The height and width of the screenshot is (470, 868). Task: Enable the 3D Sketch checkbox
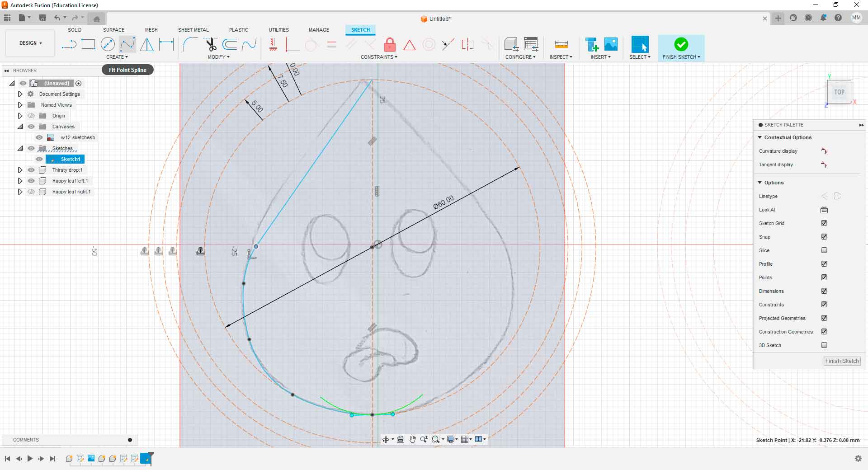point(824,345)
